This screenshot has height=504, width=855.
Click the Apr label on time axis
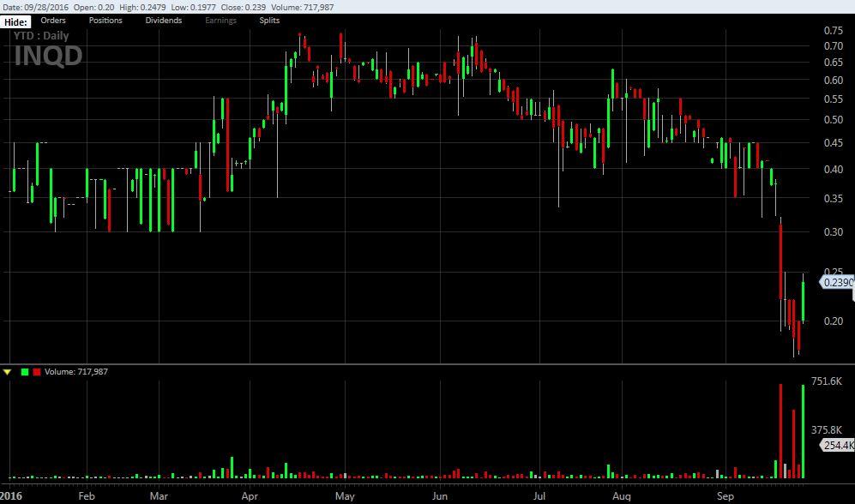click(x=250, y=495)
